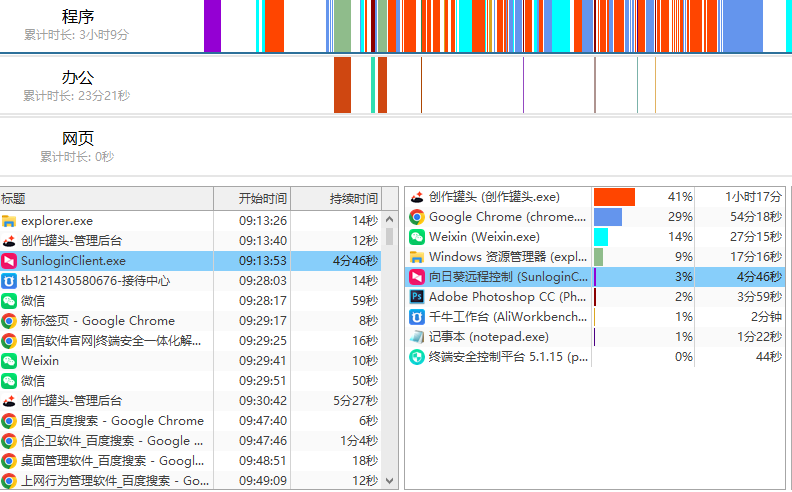Click the Windows 资源管理器 icon in the summary
The width and height of the screenshot is (792, 492).
(x=417, y=257)
